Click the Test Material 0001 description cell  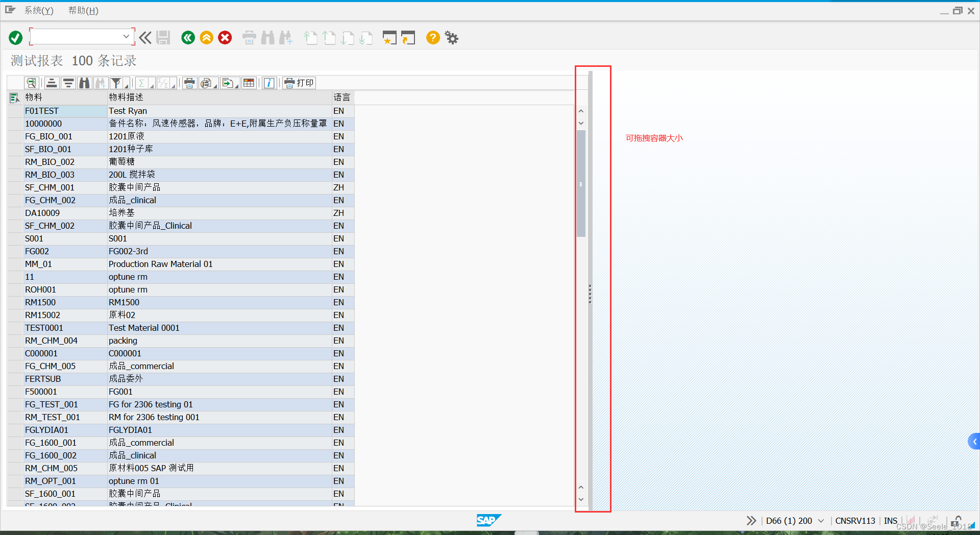coord(219,328)
